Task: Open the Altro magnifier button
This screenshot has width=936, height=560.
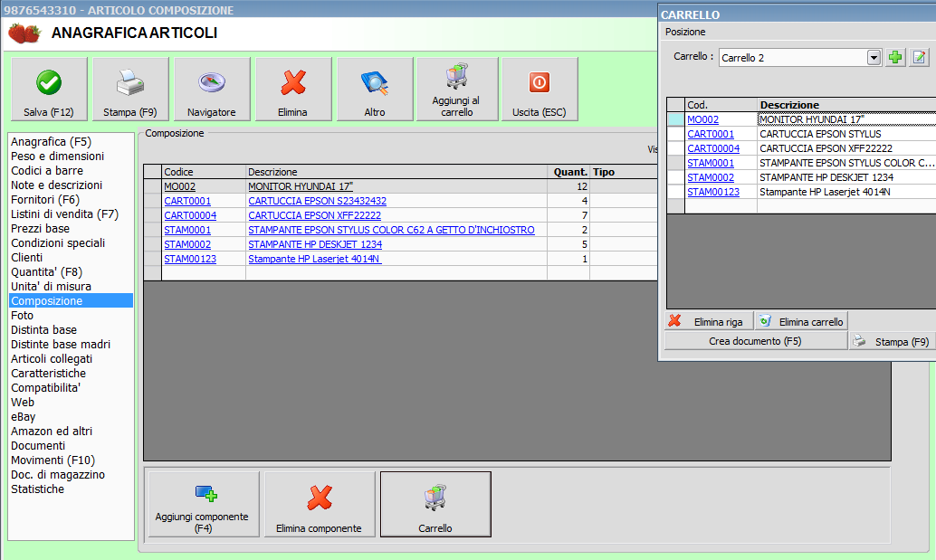Action: click(x=375, y=90)
